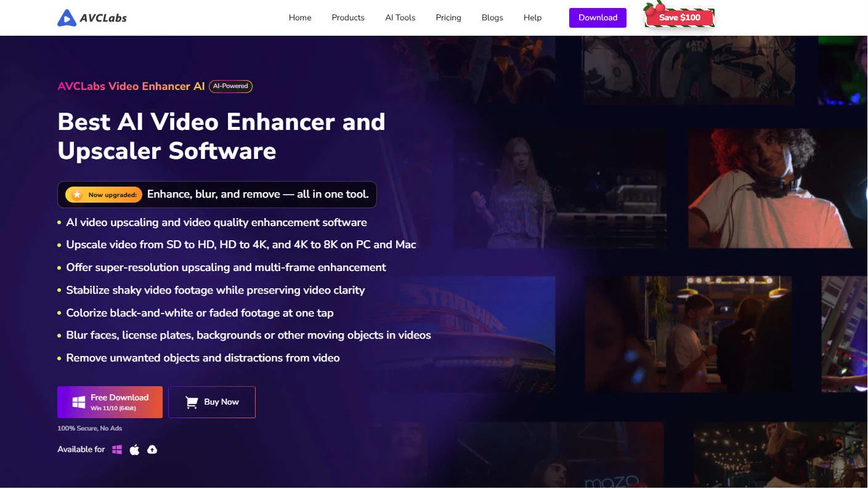This screenshot has height=489, width=868.
Task: Click 'Offer super-resolution upscaling' bullet text
Action: [x=226, y=267]
